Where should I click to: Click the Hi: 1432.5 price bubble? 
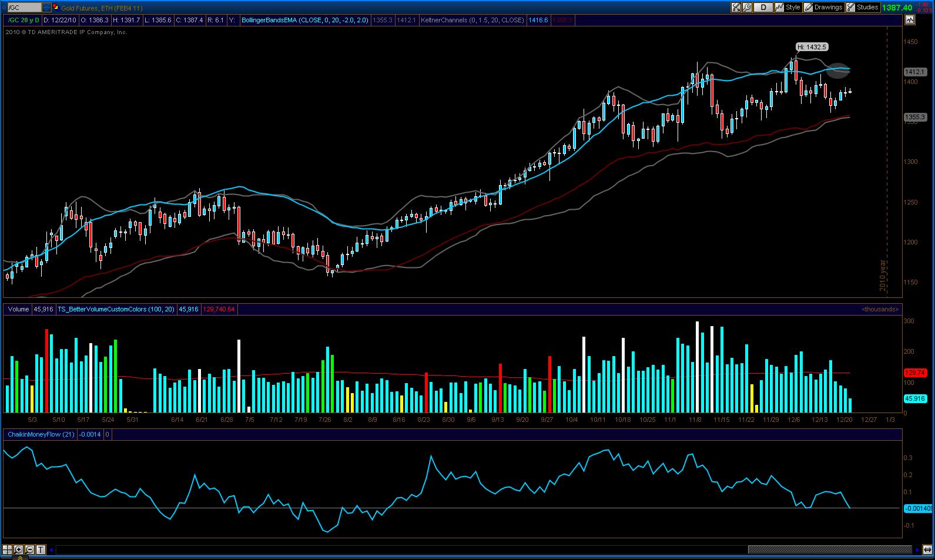(813, 47)
